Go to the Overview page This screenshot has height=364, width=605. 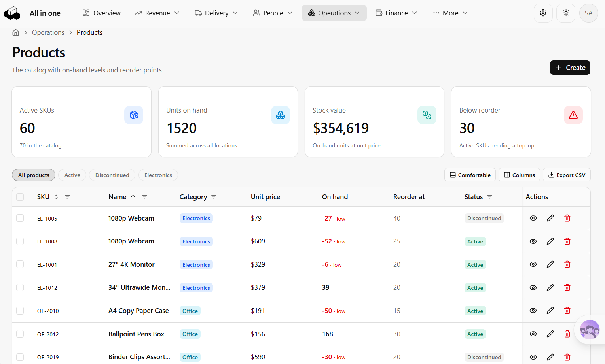102,13
